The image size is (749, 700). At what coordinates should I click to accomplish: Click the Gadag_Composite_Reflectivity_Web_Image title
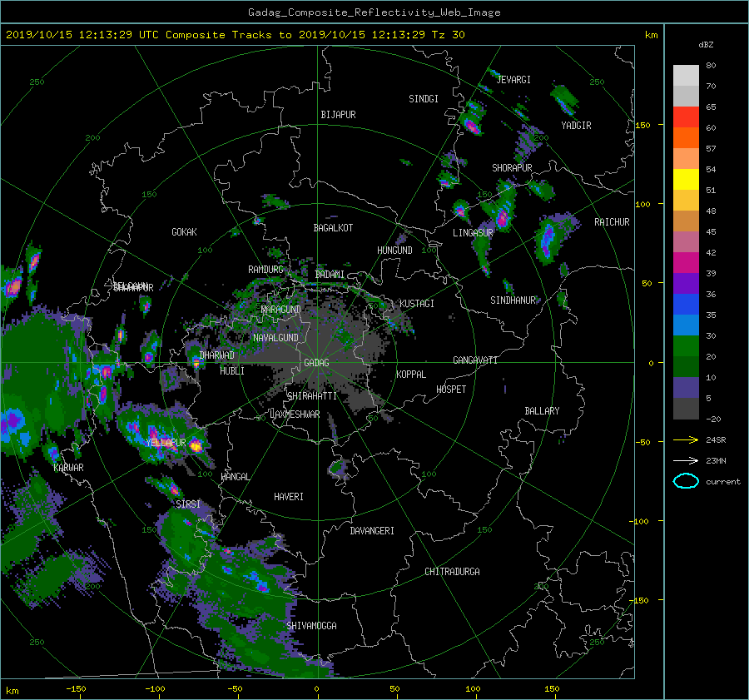pos(374,12)
